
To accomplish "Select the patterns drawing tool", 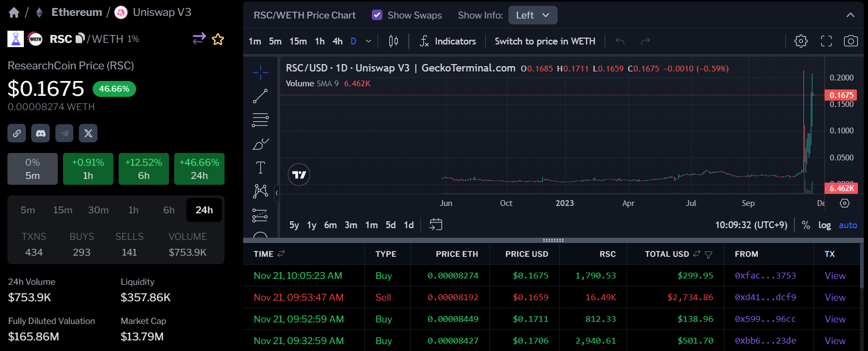I will 260,191.
